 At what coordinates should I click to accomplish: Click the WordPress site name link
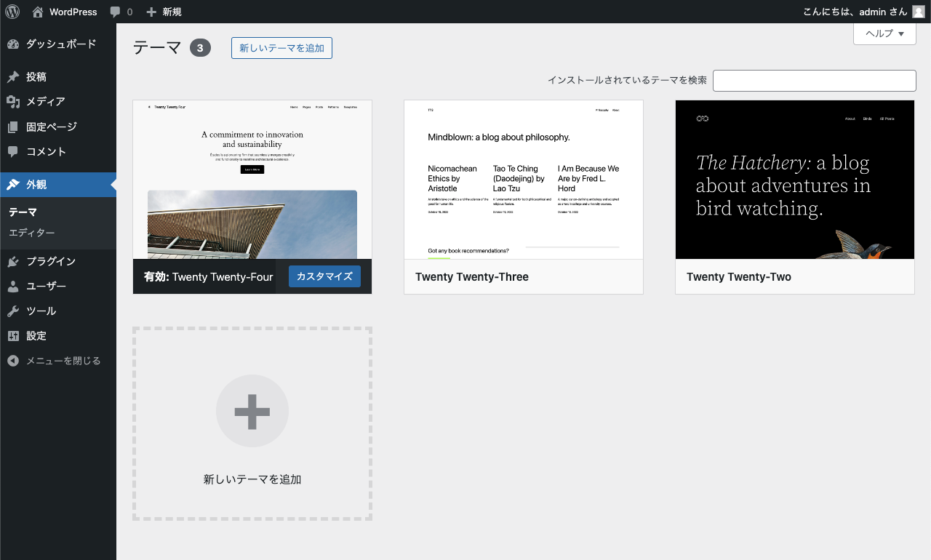click(73, 12)
